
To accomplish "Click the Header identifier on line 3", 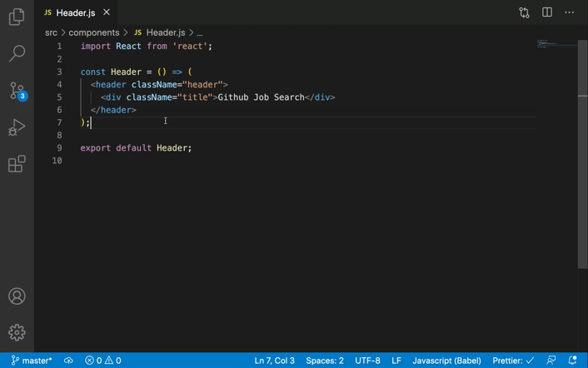I will [x=126, y=72].
